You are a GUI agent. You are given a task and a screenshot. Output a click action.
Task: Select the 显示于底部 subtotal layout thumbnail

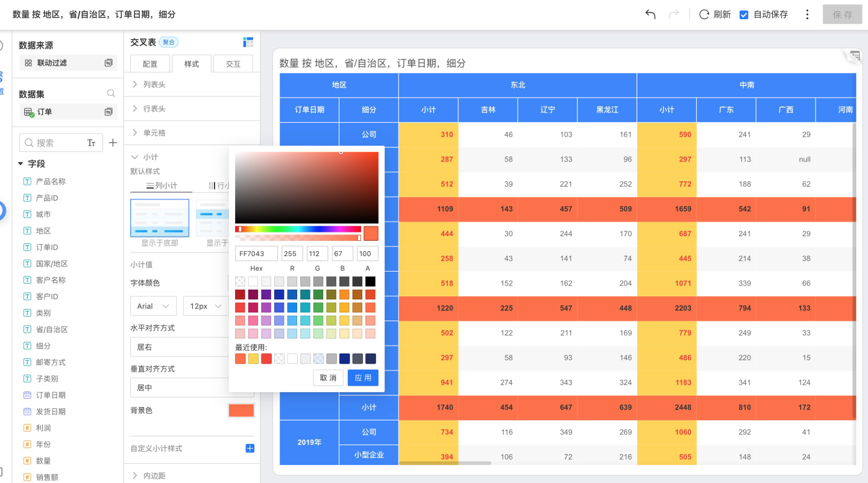(x=160, y=218)
